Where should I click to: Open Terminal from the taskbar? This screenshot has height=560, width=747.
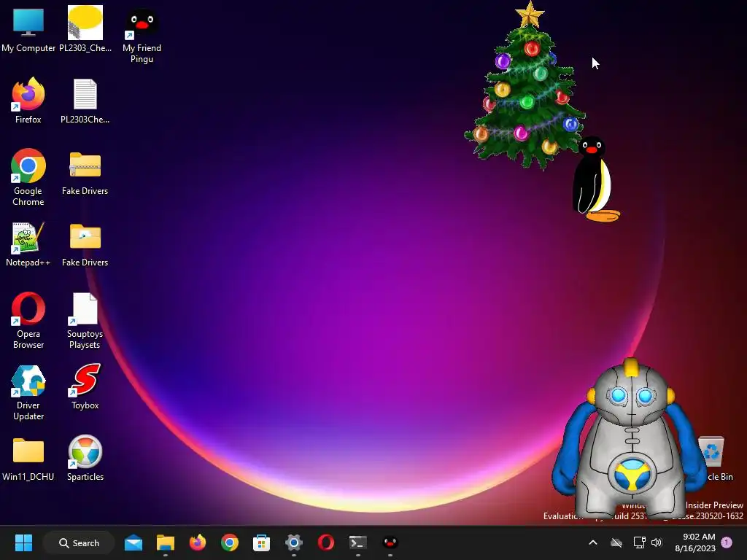coord(357,542)
